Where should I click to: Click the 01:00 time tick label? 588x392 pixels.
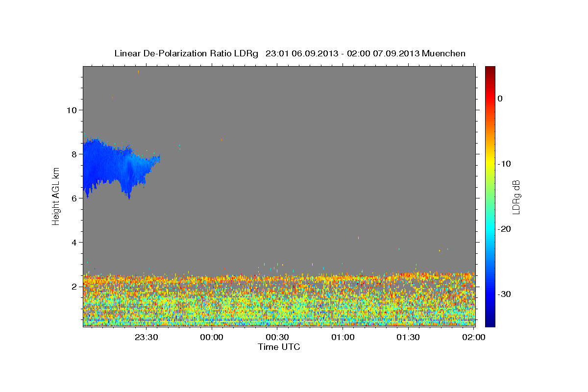coord(343,337)
